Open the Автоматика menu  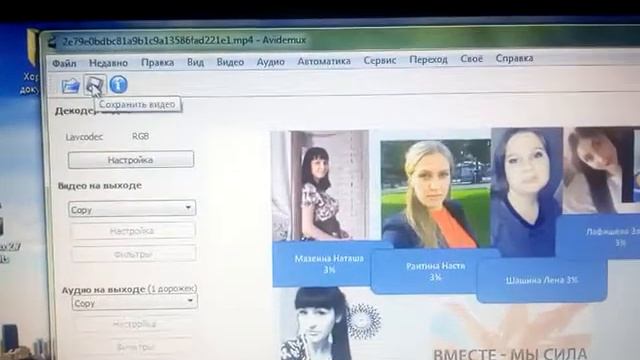[324, 61]
